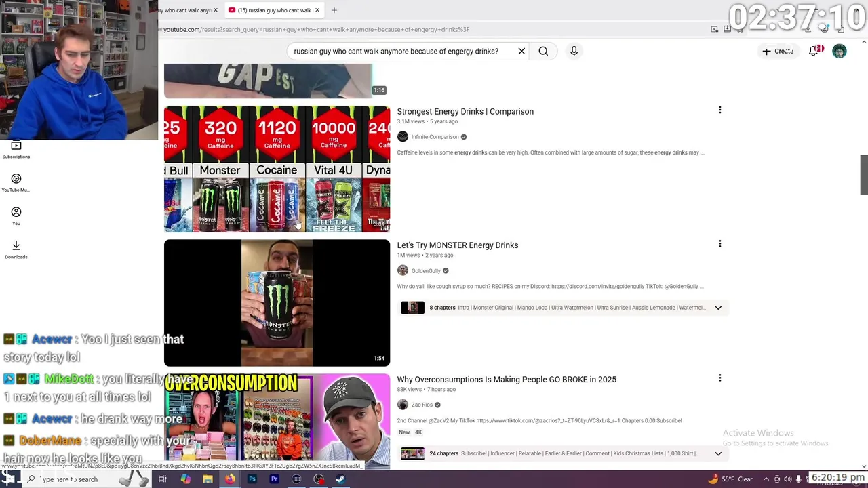The image size is (868, 488).
Task: Click the GoldenGully channel avatar
Action: 403,270
